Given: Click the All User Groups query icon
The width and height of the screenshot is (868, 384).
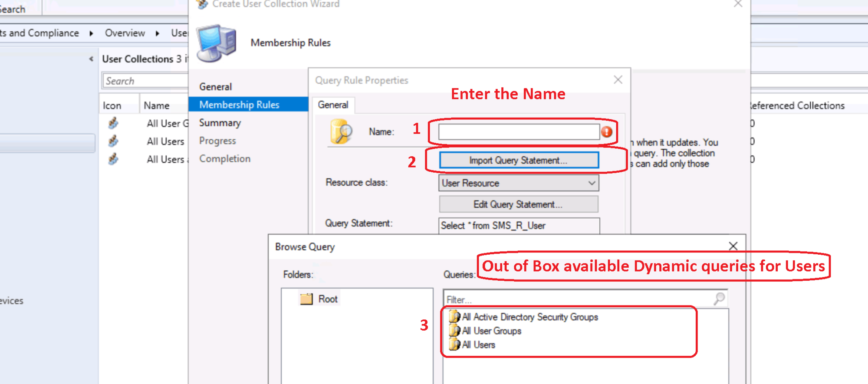Looking at the screenshot, I should [454, 331].
